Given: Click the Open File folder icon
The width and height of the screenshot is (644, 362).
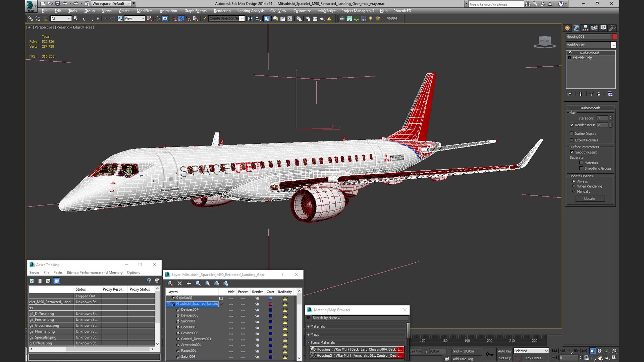Looking at the screenshot, I should tap(50, 4).
